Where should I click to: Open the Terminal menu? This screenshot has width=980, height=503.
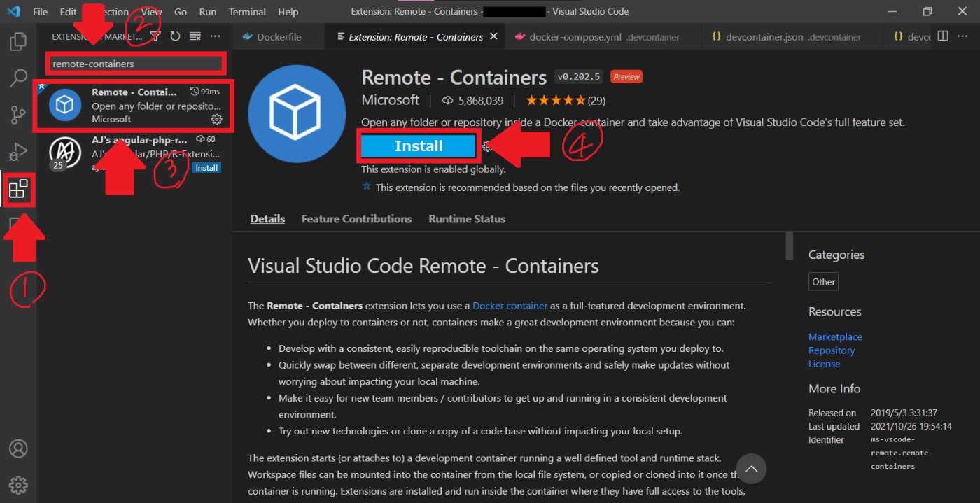[x=247, y=12]
